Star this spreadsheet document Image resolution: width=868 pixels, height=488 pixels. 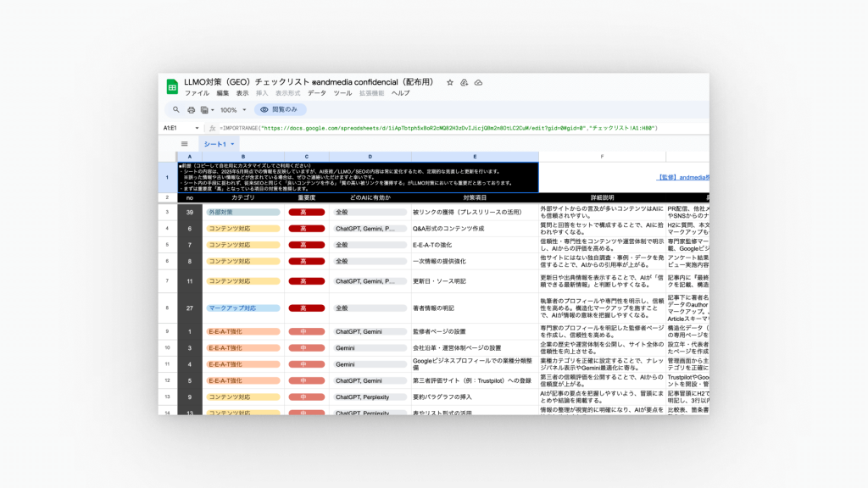(x=450, y=82)
